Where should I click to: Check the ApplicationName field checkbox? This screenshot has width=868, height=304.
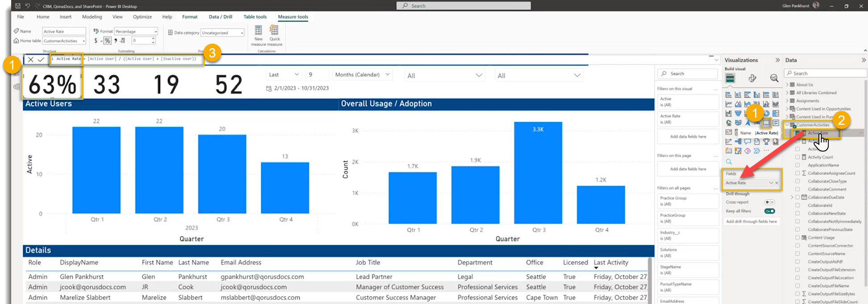point(797,165)
